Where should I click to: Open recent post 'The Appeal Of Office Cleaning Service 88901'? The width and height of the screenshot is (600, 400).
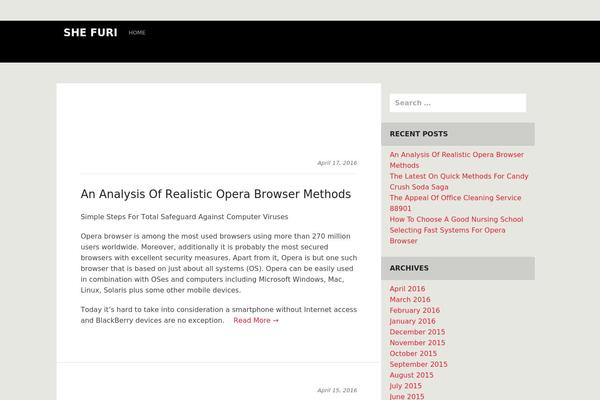(455, 203)
